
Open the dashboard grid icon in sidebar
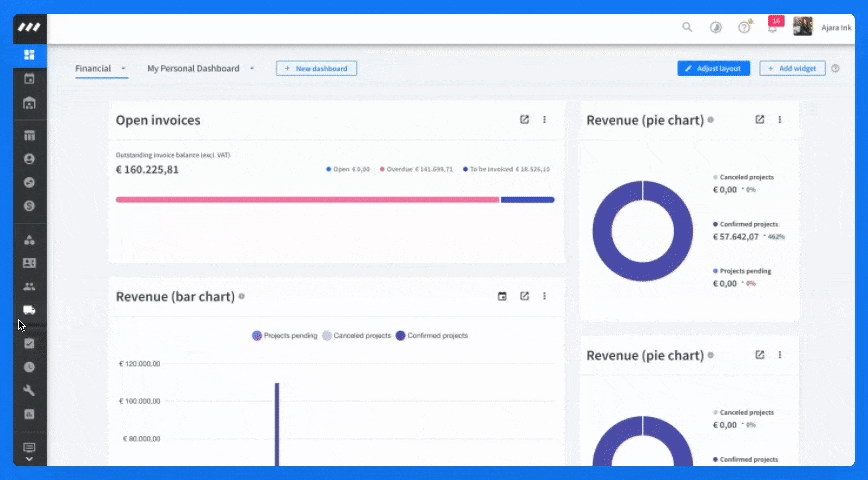point(29,55)
